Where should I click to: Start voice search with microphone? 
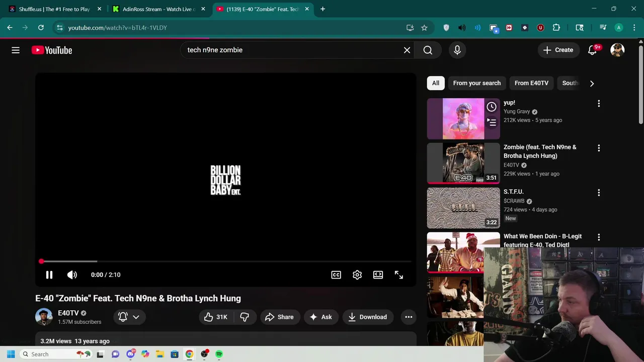[457, 50]
